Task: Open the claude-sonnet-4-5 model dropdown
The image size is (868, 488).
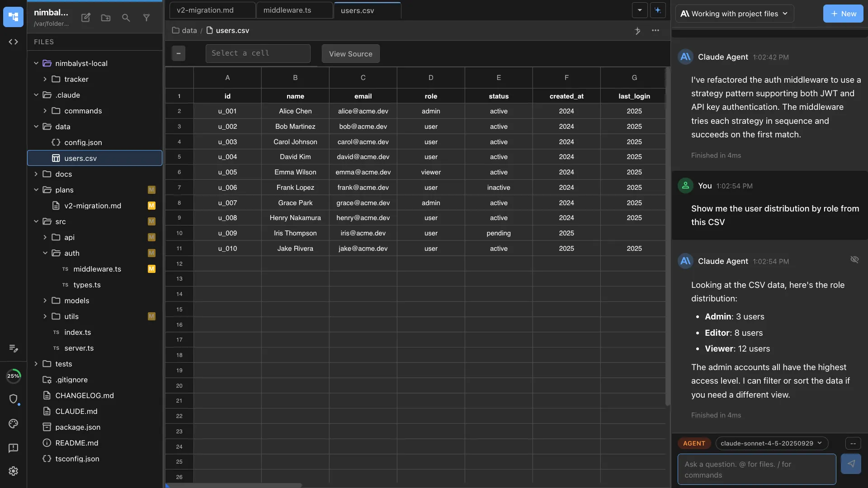Action: 772,443
